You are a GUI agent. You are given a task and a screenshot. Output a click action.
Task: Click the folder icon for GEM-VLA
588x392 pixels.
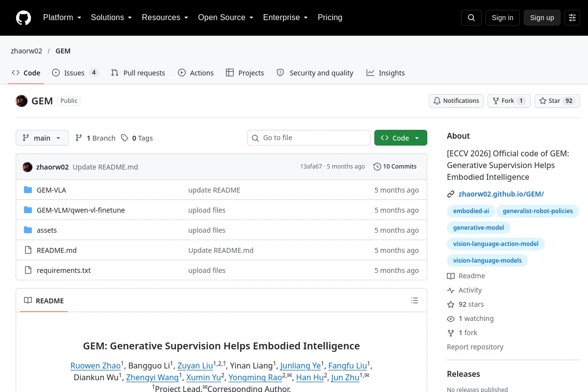pos(28,190)
